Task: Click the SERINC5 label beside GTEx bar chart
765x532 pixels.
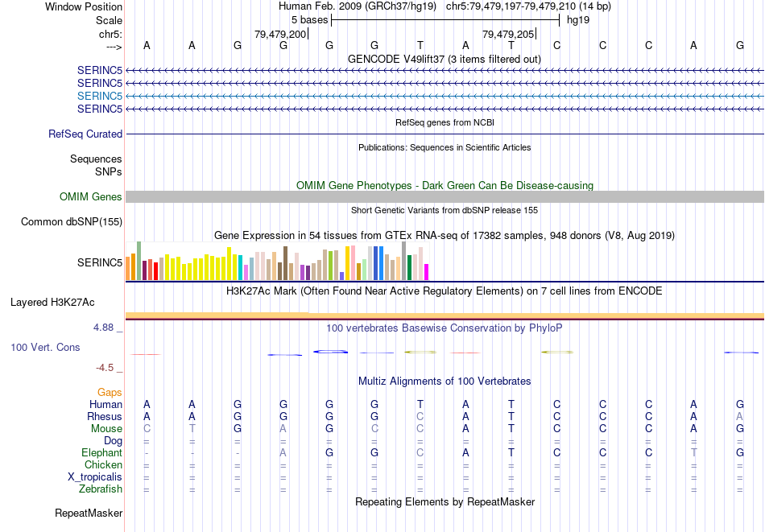Action: pos(100,263)
